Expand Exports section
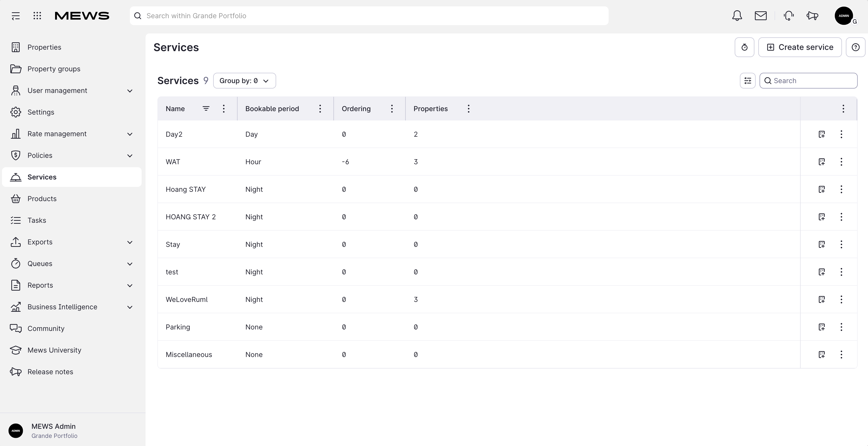Screen dimensions: 868x446 130,242
